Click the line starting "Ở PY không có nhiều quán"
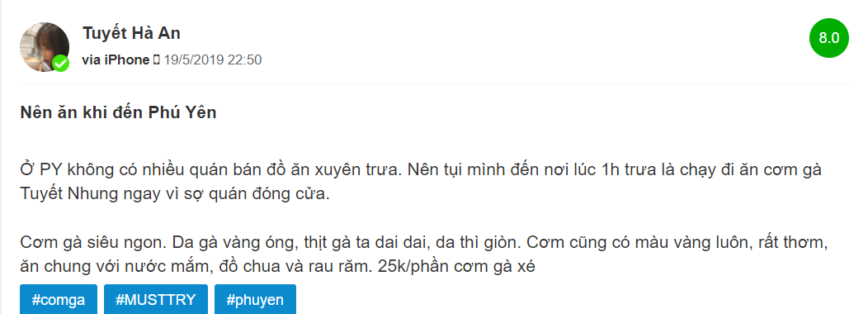 pyautogui.click(x=421, y=169)
